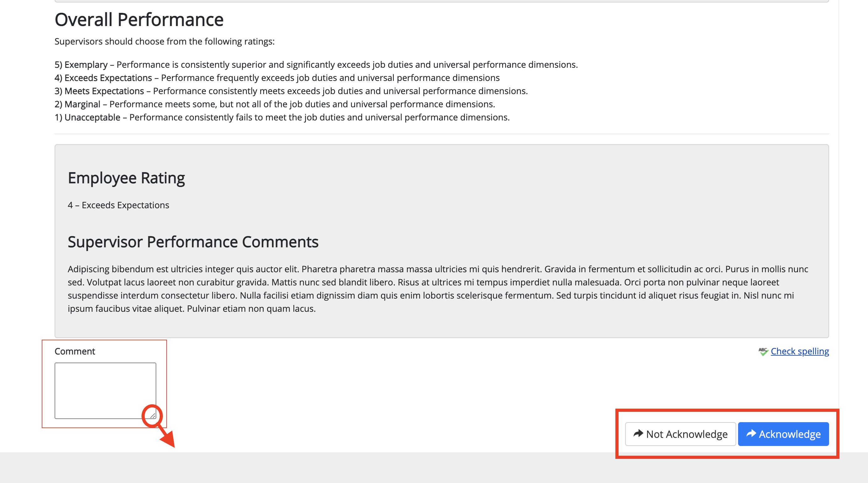Viewport: 868px width, 483px height.
Task: Click the Supervisor Performance Comments heading
Action: (x=193, y=242)
